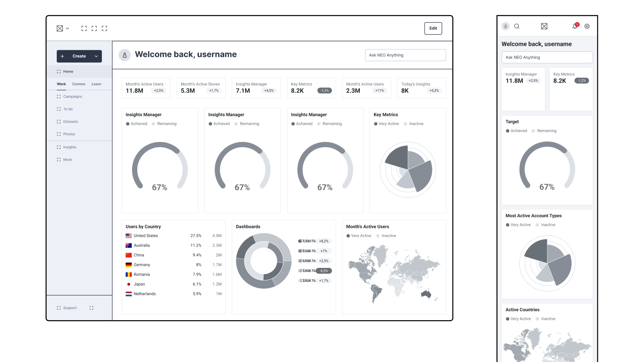
Task: Open Home in the sidebar
Action: [x=79, y=72]
